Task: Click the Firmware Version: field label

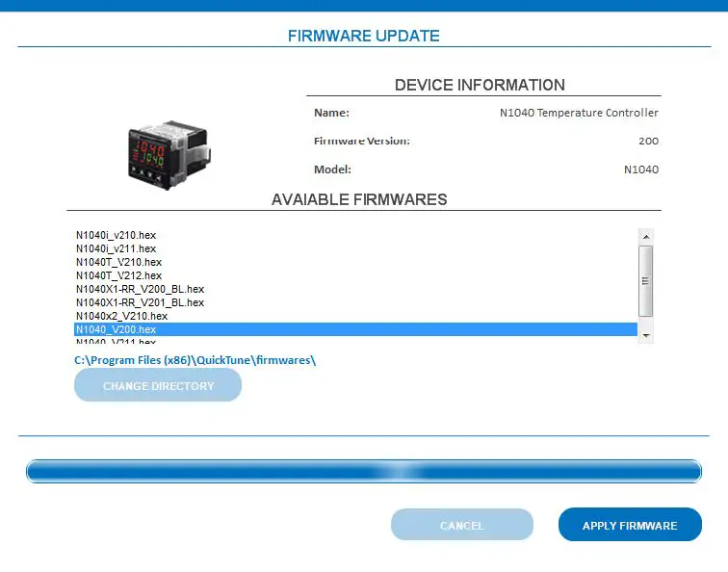Action: coord(362,142)
